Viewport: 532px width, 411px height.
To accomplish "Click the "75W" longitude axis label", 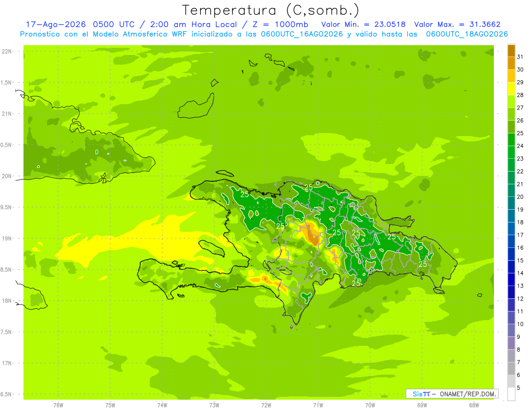I will 110,405.
